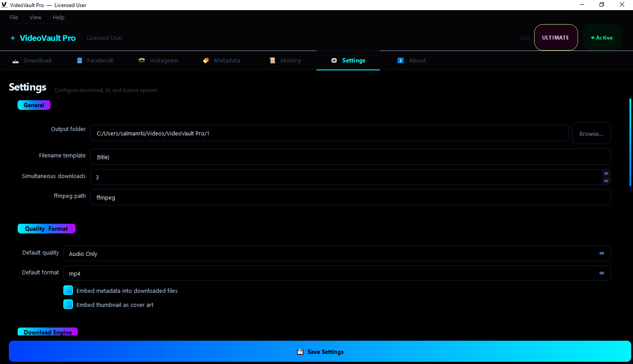Open the Default quality dropdown
Viewport: 633px width, 364px height.
click(x=337, y=254)
